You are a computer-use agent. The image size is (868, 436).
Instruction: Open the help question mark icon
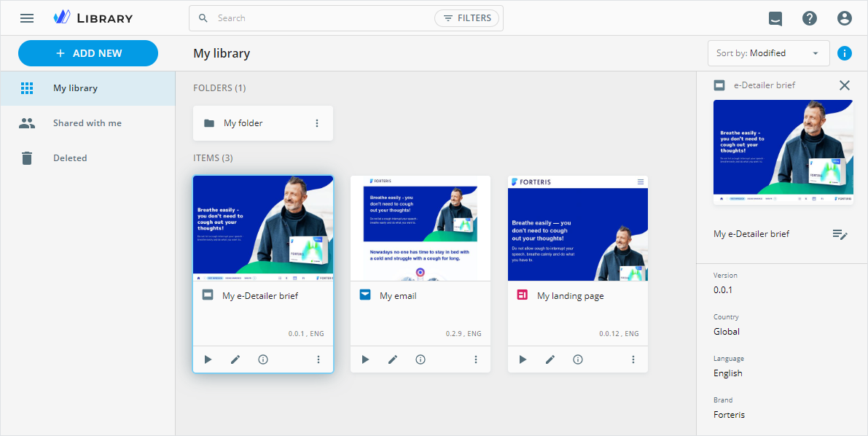tap(810, 18)
